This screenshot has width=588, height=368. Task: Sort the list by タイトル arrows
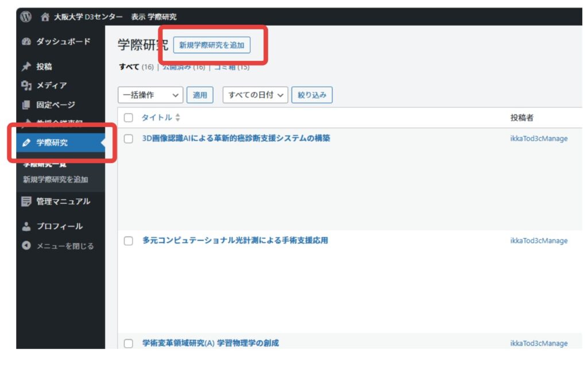(178, 118)
